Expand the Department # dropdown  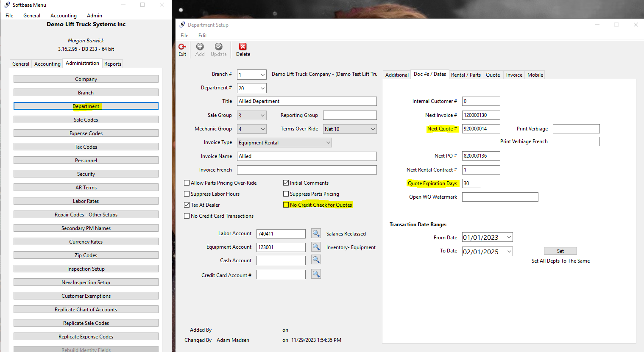(262, 88)
